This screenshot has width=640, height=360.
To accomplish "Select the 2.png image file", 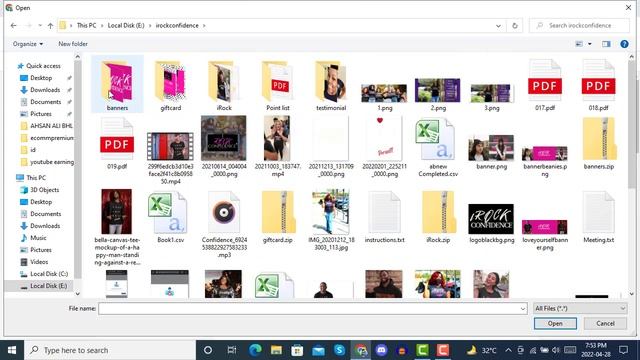I will [438, 94].
